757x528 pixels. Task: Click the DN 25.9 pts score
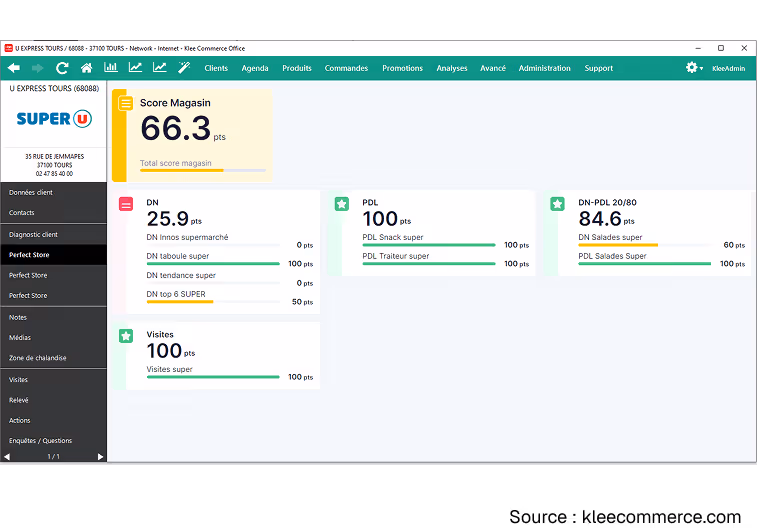(x=174, y=219)
